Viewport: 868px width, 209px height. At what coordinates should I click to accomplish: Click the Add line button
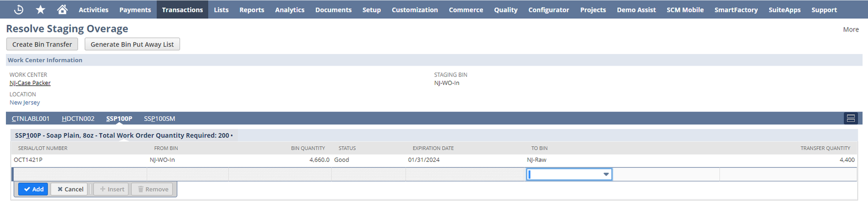pyautogui.click(x=33, y=189)
